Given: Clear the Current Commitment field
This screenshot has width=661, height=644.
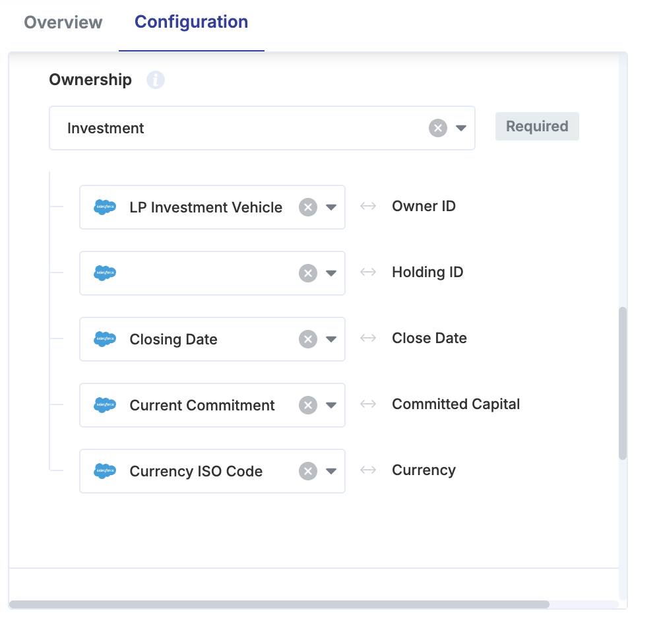Looking at the screenshot, I should point(308,405).
